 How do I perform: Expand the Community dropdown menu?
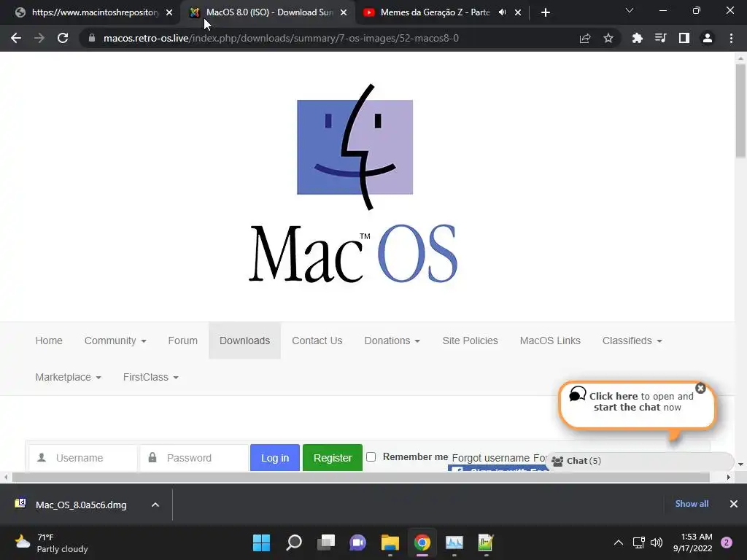coord(115,341)
